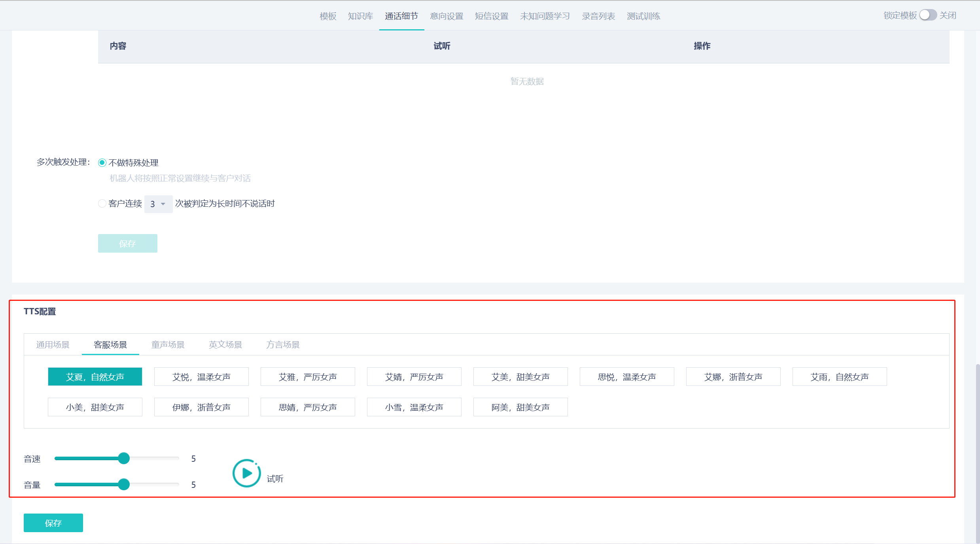
Task: Play the TTS voice preview
Action: (246, 473)
